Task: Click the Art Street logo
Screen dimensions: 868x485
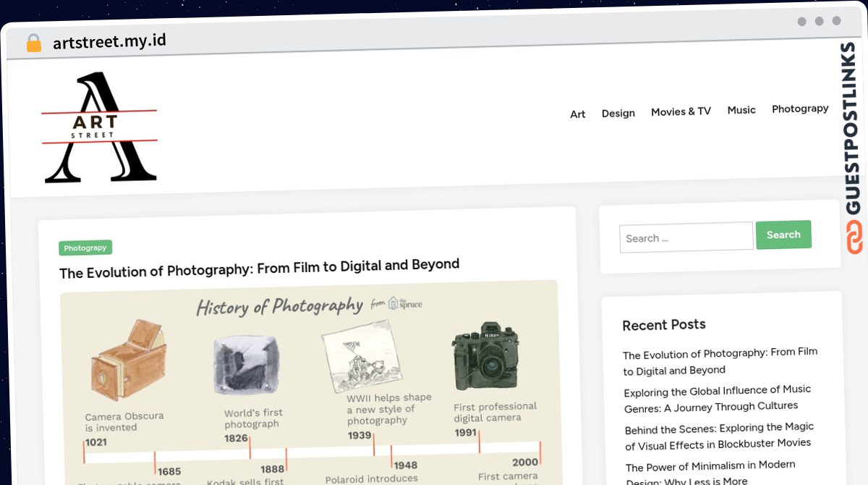Action: (100, 127)
